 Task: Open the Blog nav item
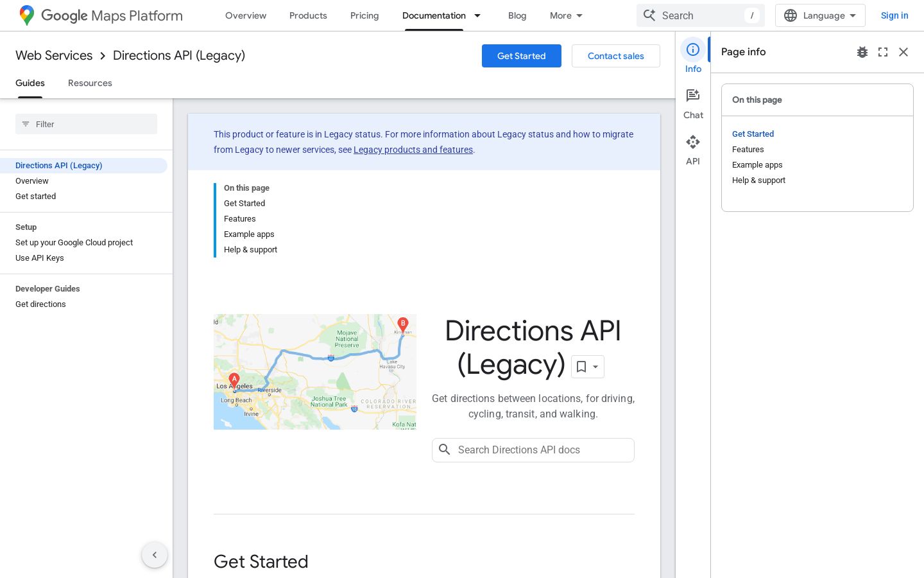pyautogui.click(x=517, y=15)
